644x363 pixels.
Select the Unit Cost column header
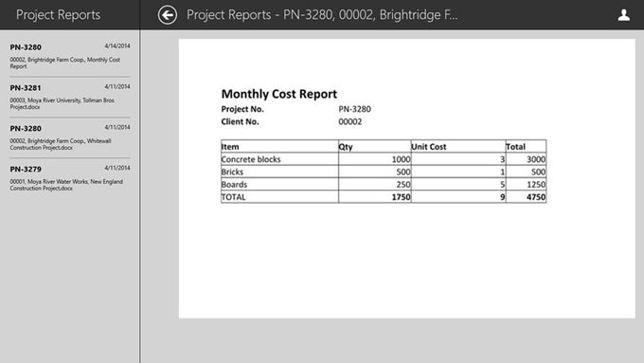coord(458,146)
